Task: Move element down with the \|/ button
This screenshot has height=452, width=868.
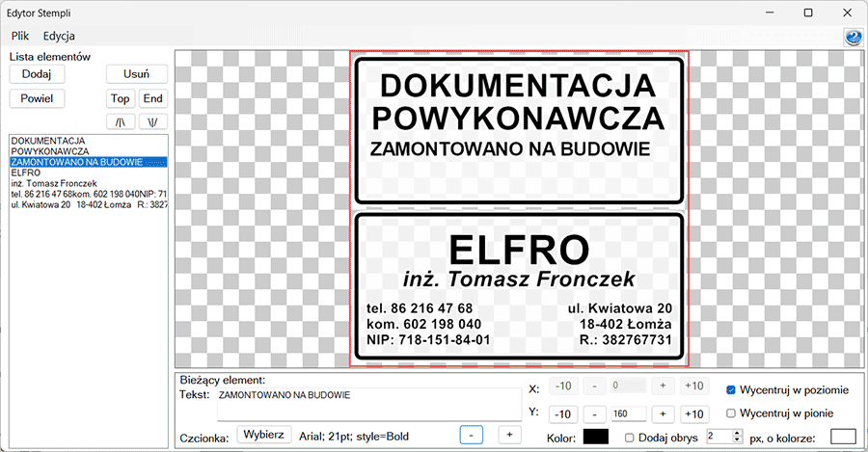Action: [152, 122]
